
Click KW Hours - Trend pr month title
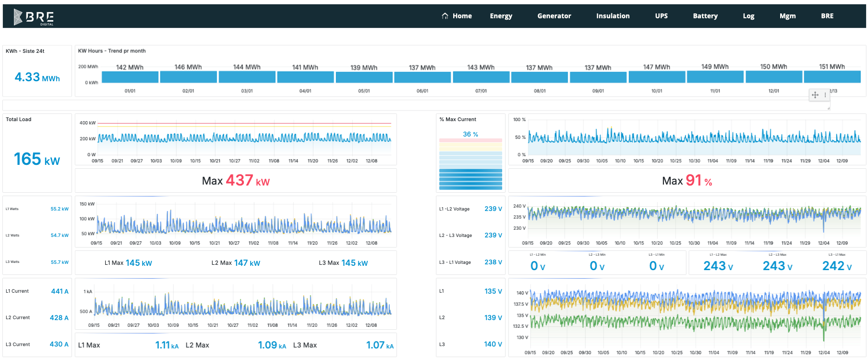click(112, 51)
